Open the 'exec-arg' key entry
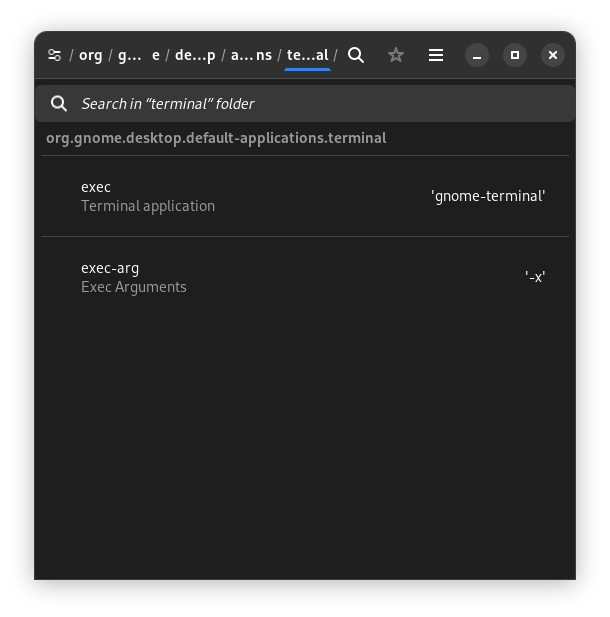The width and height of the screenshot is (610, 617). click(110, 268)
